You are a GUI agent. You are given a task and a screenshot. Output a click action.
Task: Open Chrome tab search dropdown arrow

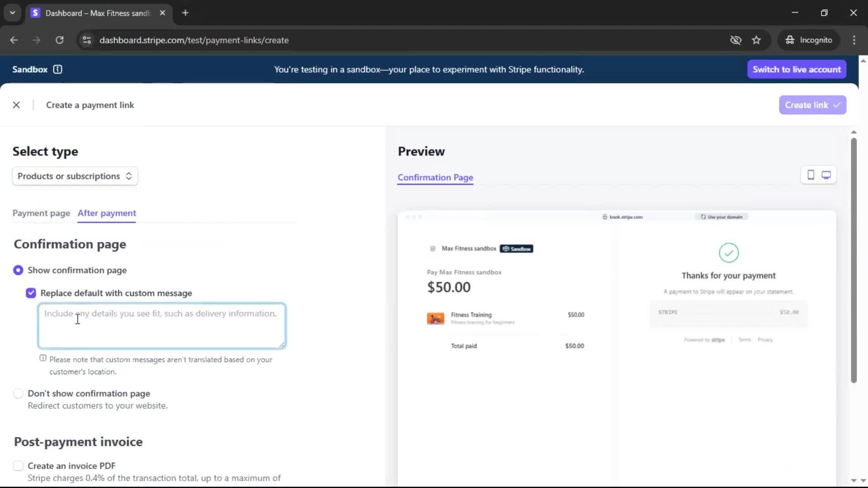coord(13,13)
